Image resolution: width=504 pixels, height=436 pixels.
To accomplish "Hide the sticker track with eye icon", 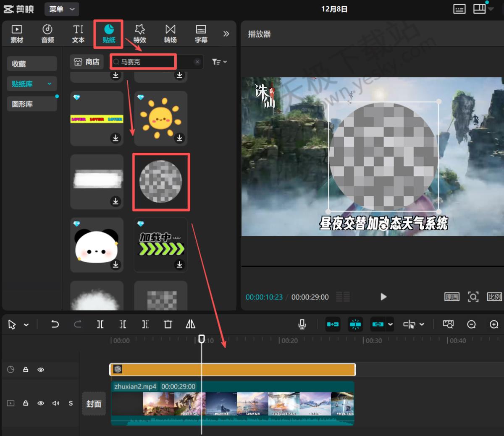I will point(41,370).
